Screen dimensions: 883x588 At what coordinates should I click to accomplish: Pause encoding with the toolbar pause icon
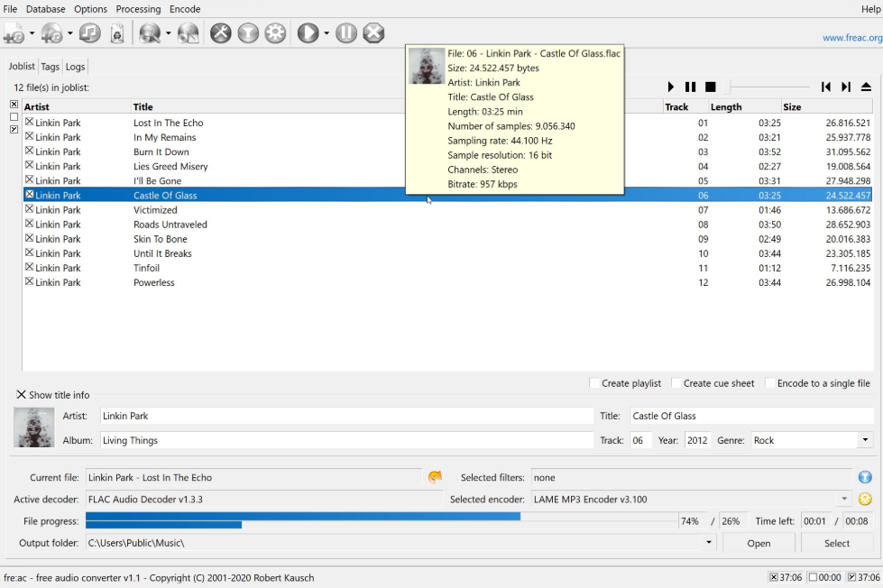[x=346, y=33]
